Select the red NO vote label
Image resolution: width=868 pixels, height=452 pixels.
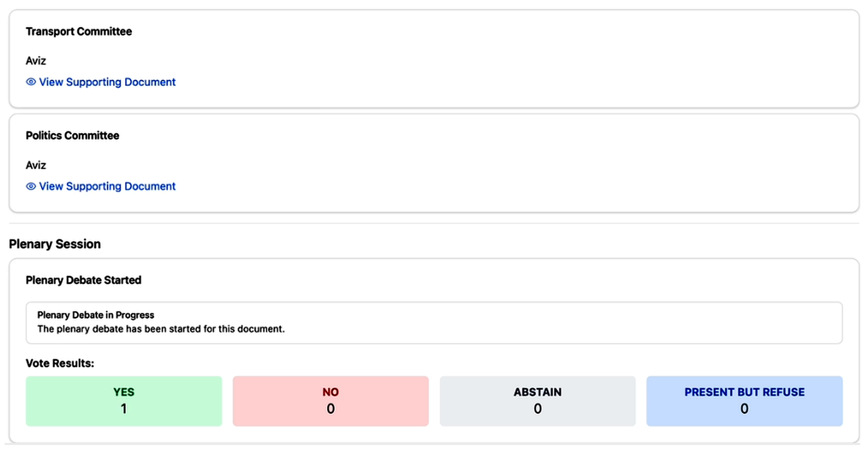pyautogui.click(x=331, y=392)
